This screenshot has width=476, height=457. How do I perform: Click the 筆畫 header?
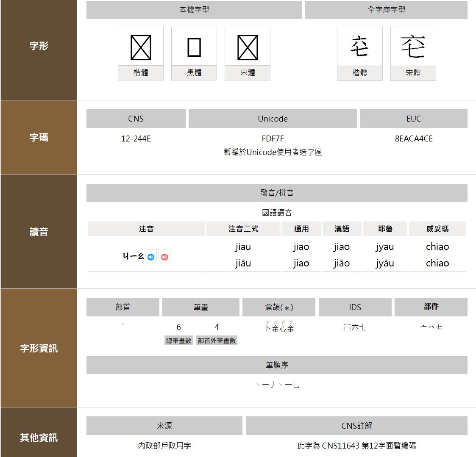(200, 307)
